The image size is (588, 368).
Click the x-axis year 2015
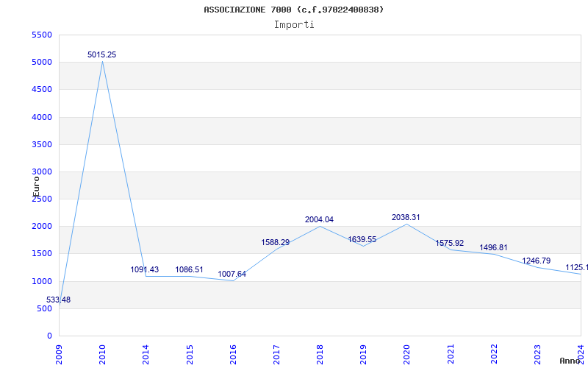tap(190, 354)
